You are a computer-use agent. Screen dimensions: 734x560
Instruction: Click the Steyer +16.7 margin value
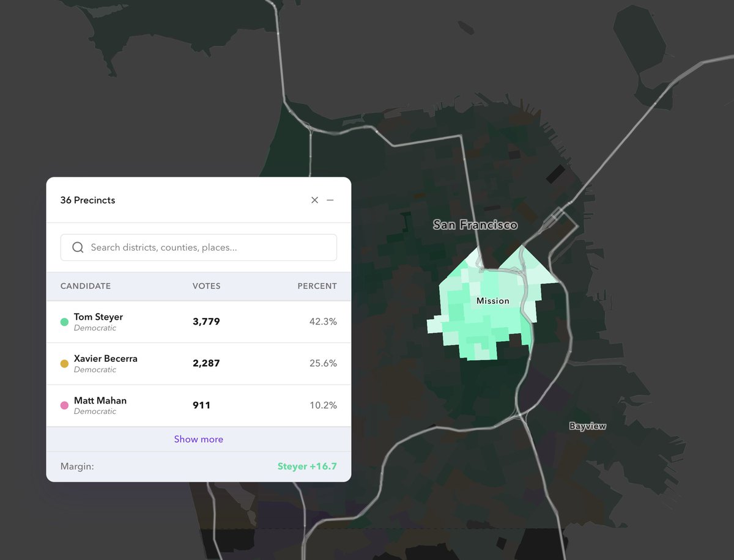click(307, 466)
